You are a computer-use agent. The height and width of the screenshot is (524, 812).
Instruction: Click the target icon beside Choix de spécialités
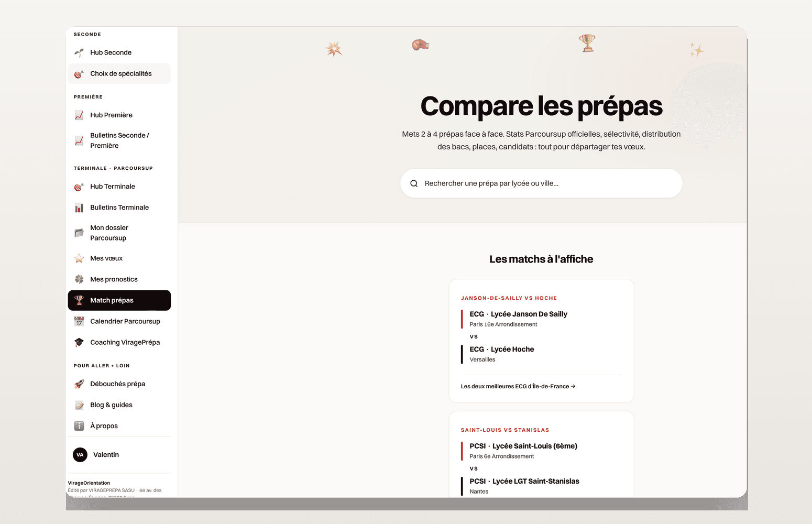click(79, 74)
